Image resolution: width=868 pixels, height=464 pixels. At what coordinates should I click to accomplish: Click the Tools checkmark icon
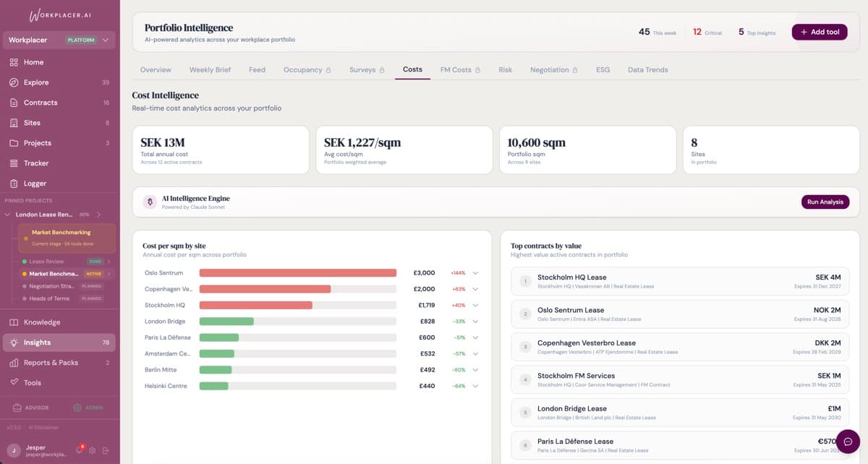pos(14,382)
